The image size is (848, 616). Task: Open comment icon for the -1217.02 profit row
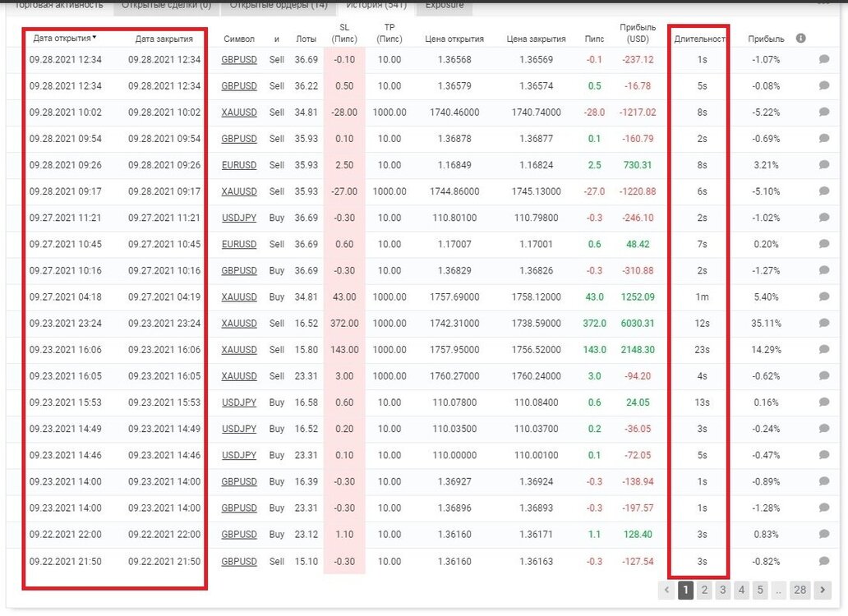[824, 112]
